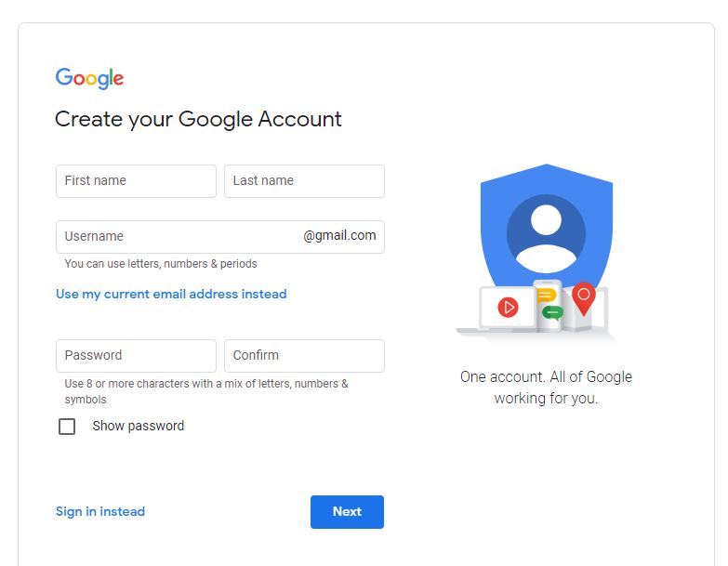Click the @gmail.com suffix text

pyautogui.click(x=339, y=236)
